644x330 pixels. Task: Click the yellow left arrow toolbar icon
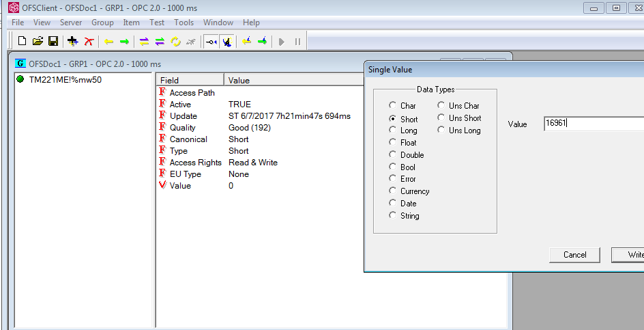point(108,42)
